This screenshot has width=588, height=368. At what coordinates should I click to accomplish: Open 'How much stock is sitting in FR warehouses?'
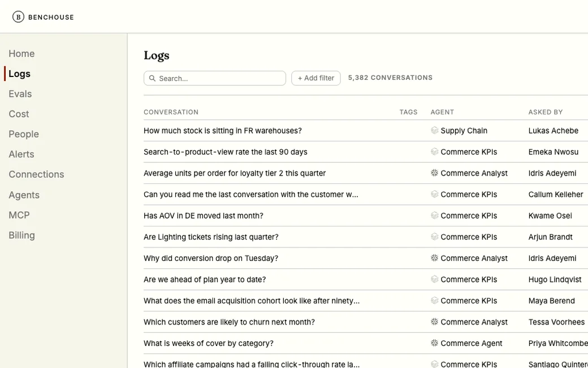click(223, 131)
